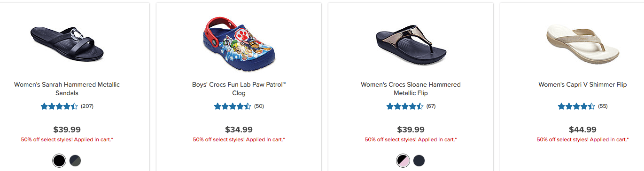Select black color swatch for Sanrah Sandals
The height and width of the screenshot is (171, 644).
[59, 161]
